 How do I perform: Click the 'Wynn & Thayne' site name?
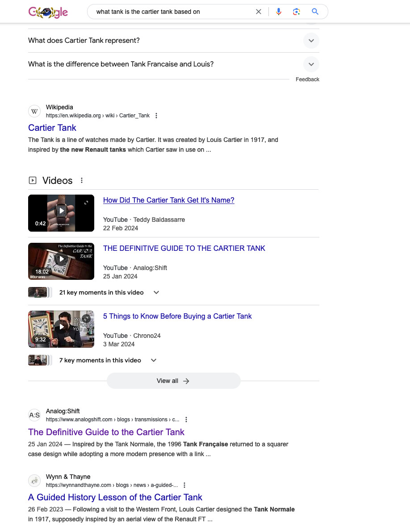point(68,477)
